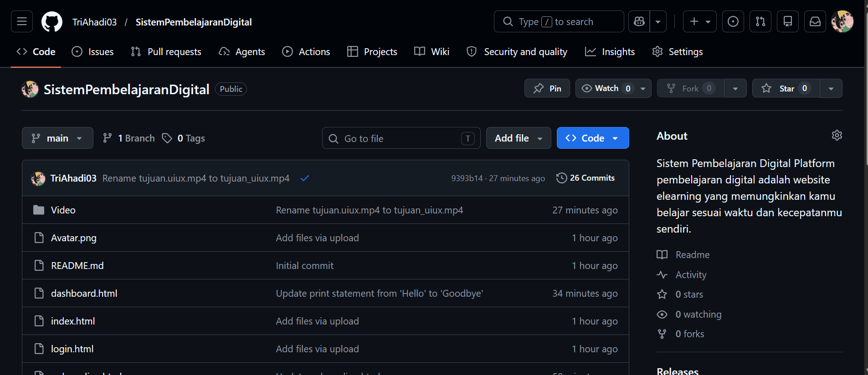Open the global navigation hamburger menu
The image size is (868, 375).
(22, 21)
